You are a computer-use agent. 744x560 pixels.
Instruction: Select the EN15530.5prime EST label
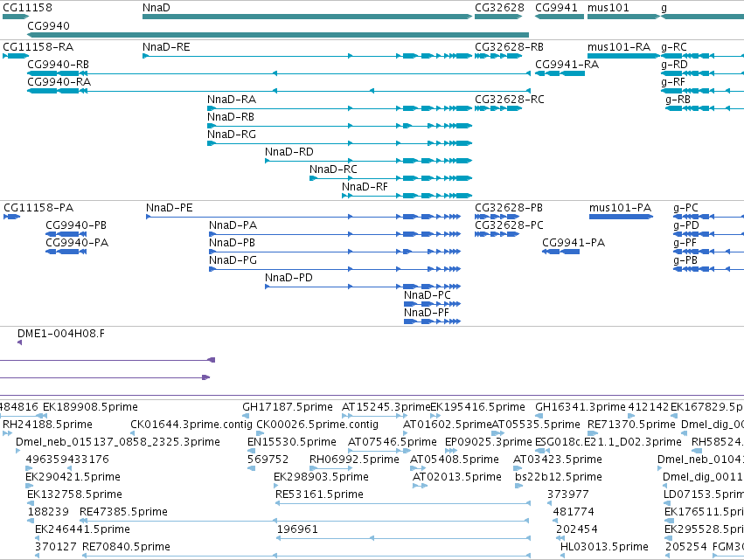pos(292,442)
